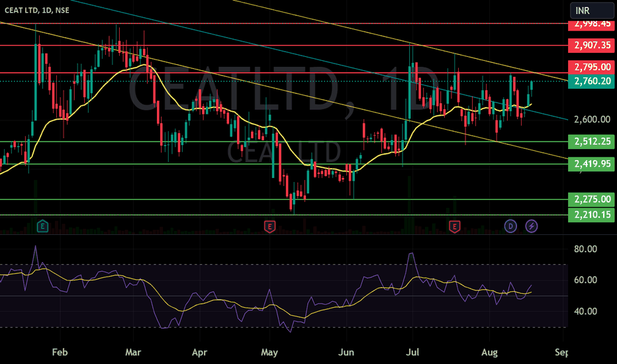
Task: Click the Jun label on time axis
Action: tap(346, 352)
